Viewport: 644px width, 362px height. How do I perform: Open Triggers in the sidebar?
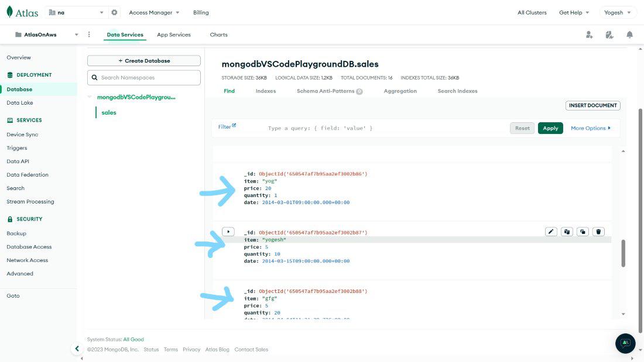17,148
